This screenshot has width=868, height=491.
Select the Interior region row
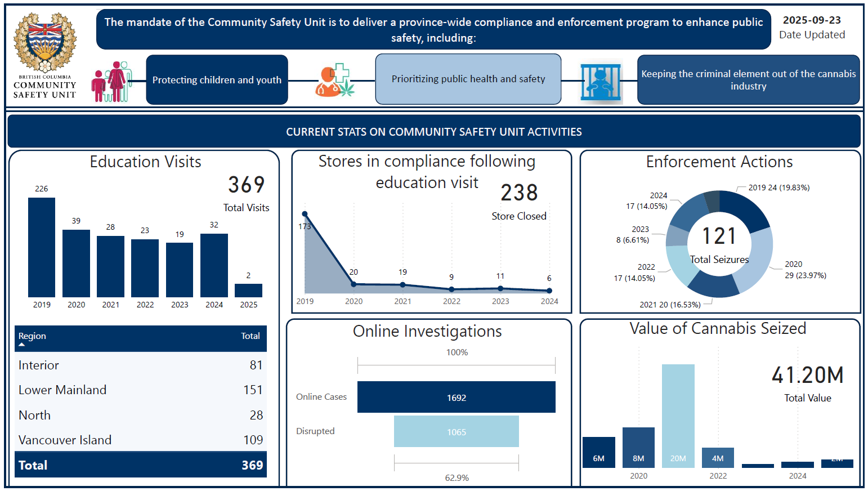(x=140, y=365)
